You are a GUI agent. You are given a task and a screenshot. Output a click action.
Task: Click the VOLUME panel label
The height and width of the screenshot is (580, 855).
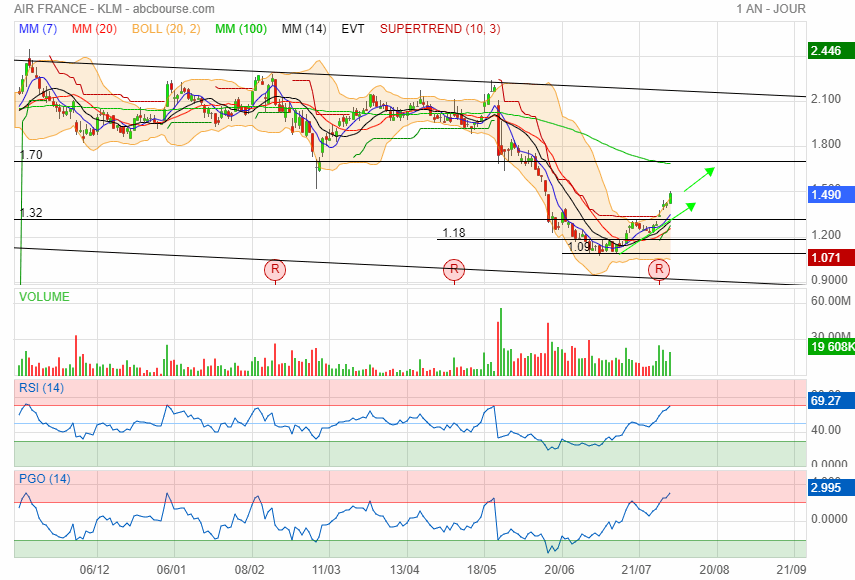44,297
